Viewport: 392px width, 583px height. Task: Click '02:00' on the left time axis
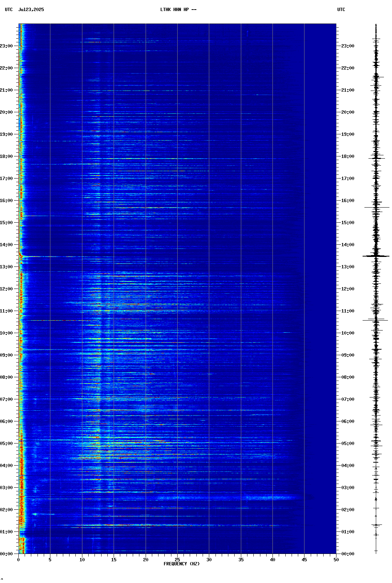tap(6, 510)
